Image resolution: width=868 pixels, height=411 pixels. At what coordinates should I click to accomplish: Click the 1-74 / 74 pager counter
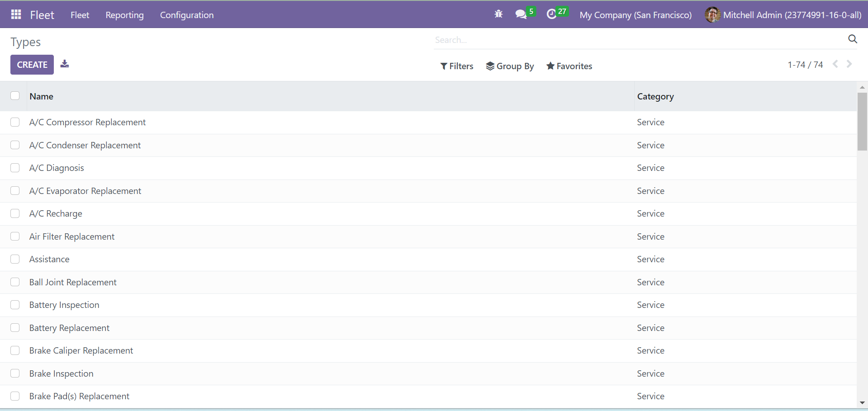(805, 65)
